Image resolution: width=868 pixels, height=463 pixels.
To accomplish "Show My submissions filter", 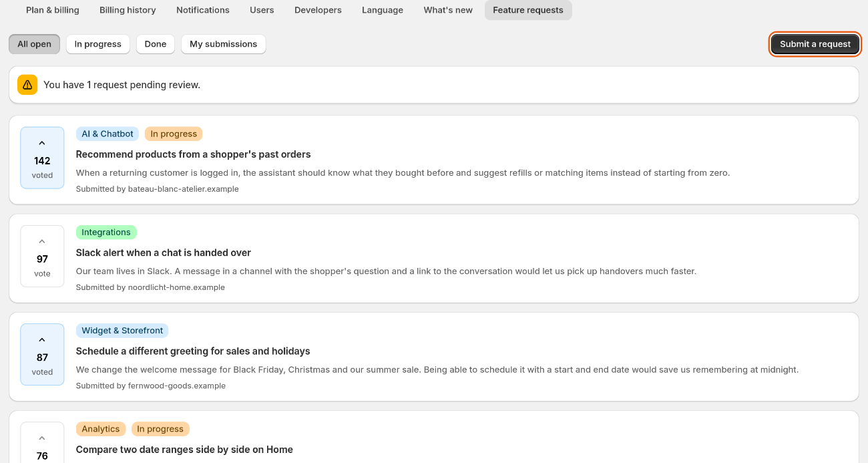I will 224,44.
